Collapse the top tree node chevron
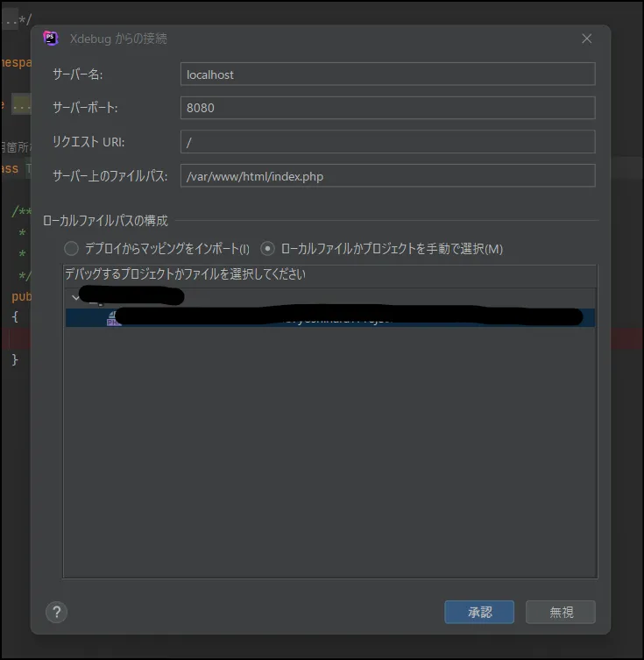 pos(72,297)
